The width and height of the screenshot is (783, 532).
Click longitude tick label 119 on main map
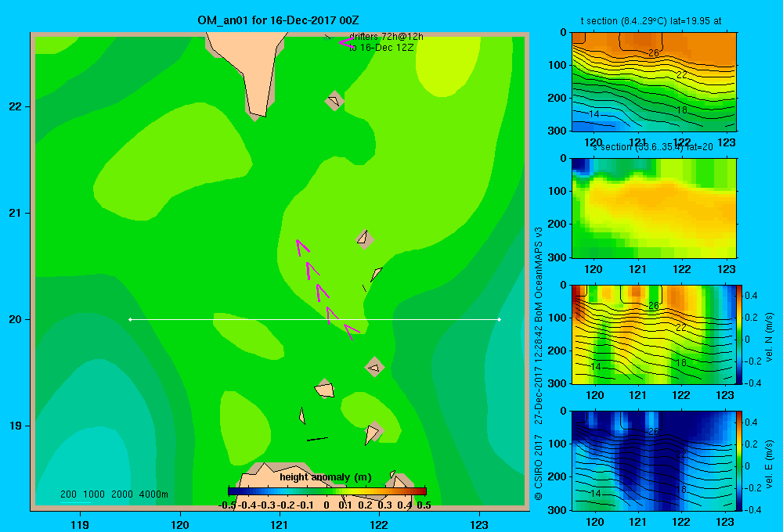[x=80, y=524]
